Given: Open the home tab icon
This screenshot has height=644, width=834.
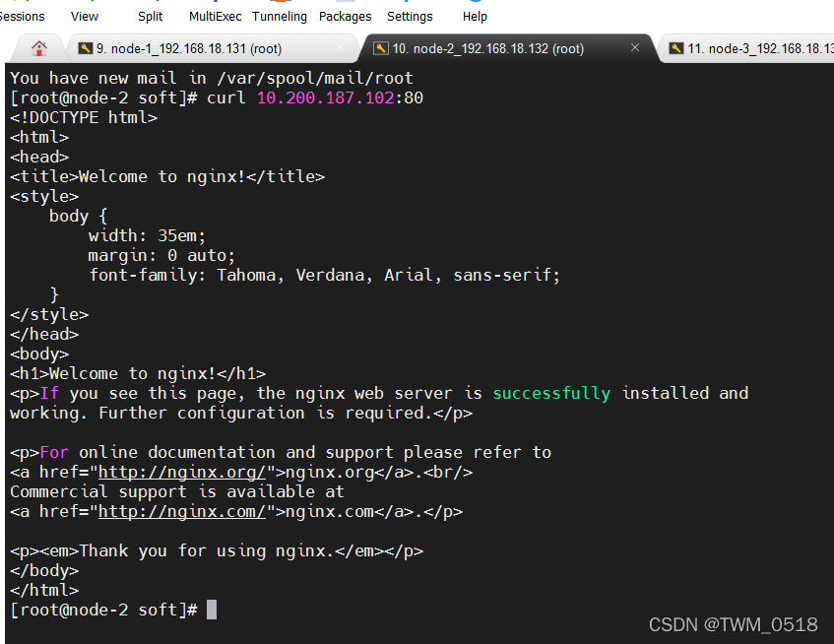Looking at the screenshot, I should [38, 48].
